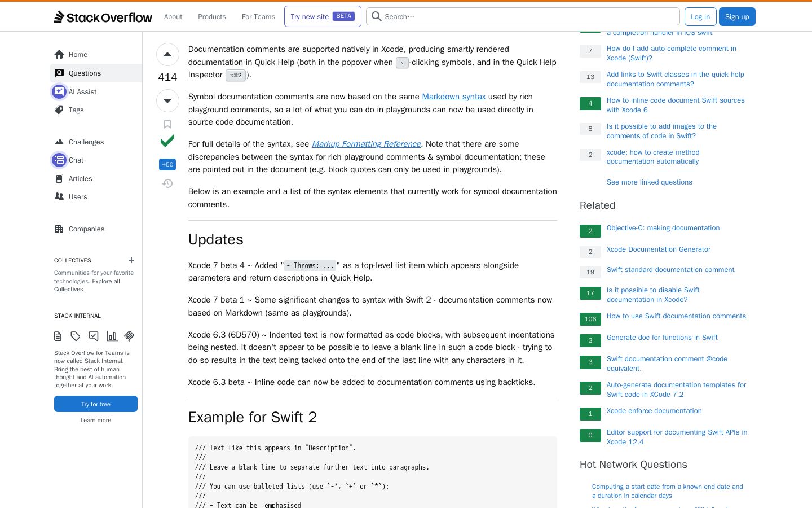
Task: Open 'Xcode enforce documentation' link
Action: tap(654, 411)
